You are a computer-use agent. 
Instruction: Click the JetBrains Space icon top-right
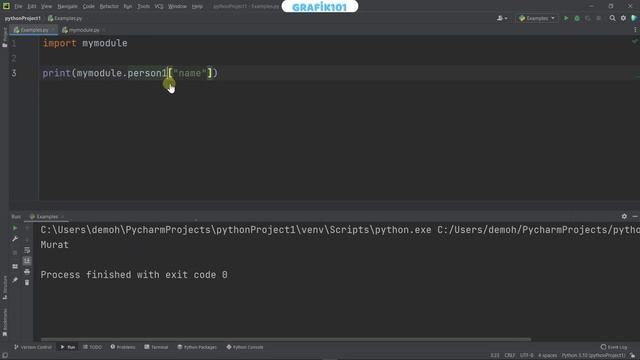coord(634,18)
